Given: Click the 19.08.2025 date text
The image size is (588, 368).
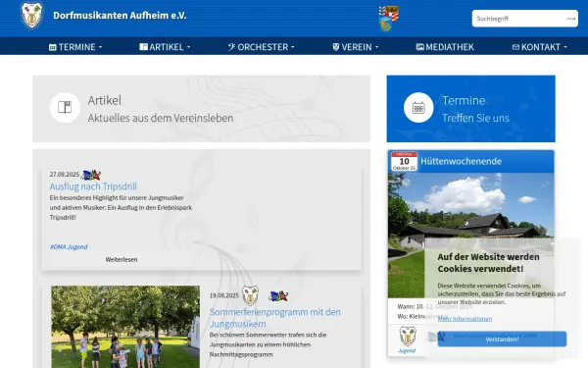Looking at the screenshot, I should click(x=223, y=295).
